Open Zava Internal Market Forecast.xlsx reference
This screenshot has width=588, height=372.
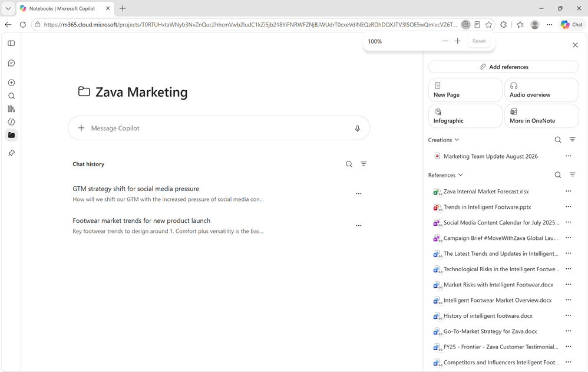tap(486, 192)
